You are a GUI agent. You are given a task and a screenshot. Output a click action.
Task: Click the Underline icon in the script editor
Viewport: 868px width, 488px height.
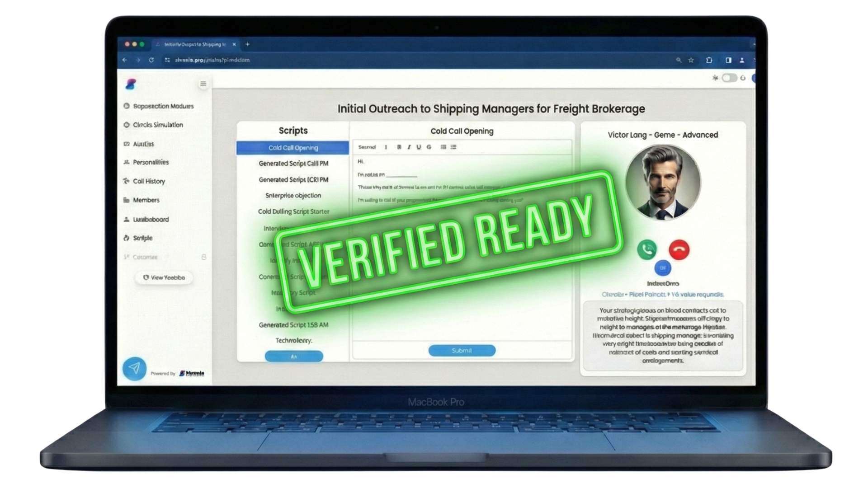pyautogui.click(x=420, y=147)
